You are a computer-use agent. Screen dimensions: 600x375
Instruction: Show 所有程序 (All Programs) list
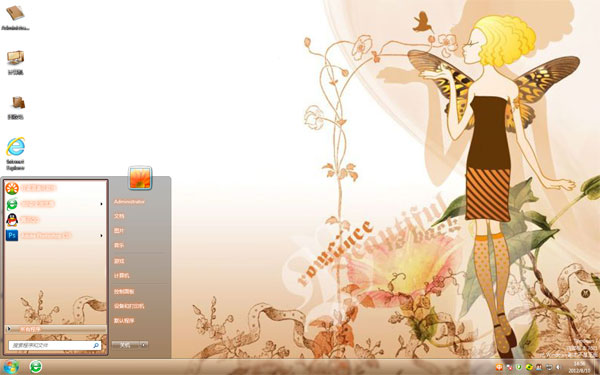tap(56, 329)
